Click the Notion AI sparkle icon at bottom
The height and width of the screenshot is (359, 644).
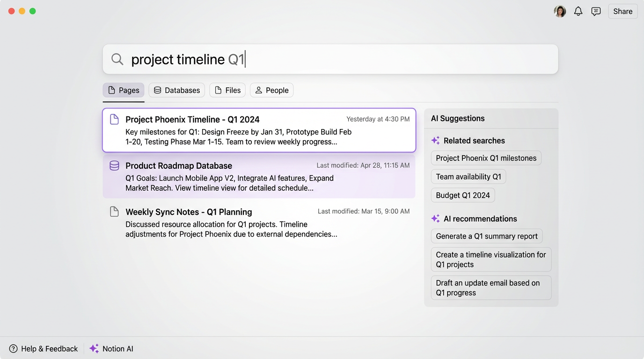coord(94,348)
